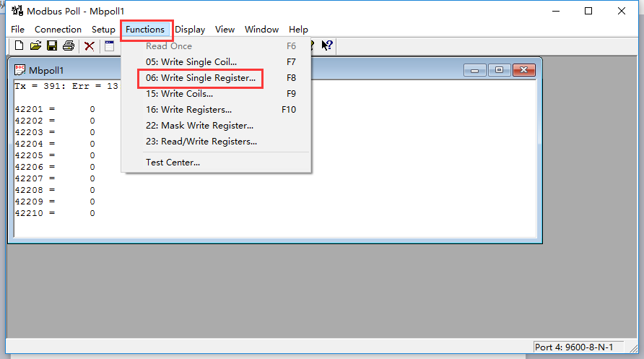Choose 22: Mask Write Register

pyautogui.click(x=216, y=126)
